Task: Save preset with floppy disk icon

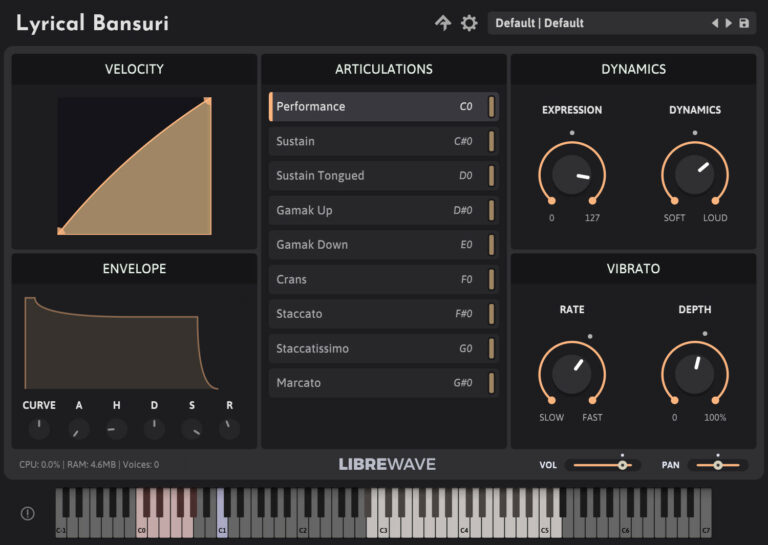Action: (744, 23)
